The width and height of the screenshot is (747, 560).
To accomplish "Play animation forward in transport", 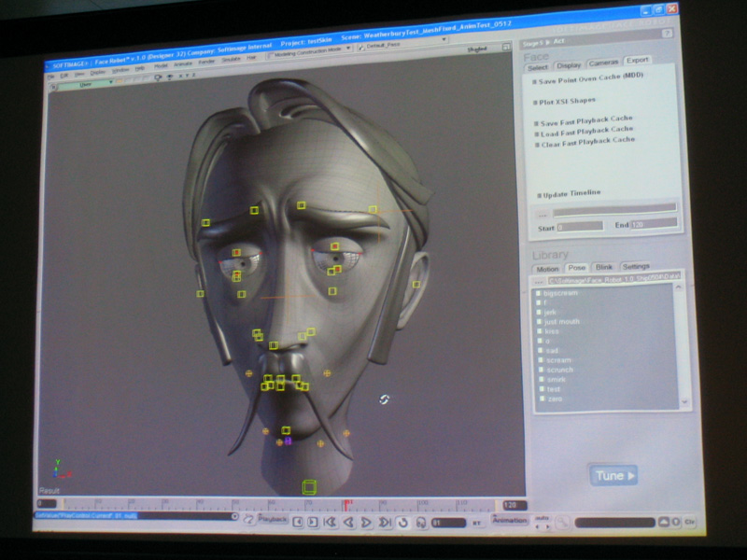I will click(366, 522).
